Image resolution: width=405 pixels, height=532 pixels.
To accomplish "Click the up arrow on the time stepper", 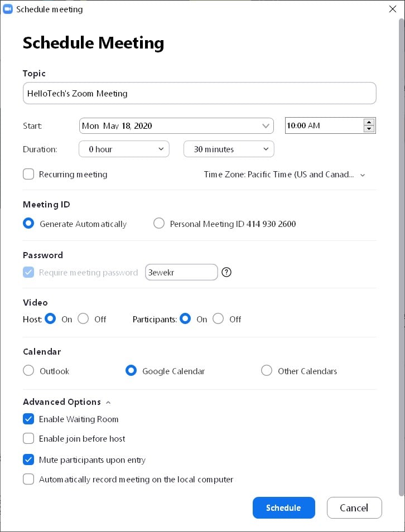I will [x=369, y=122].
